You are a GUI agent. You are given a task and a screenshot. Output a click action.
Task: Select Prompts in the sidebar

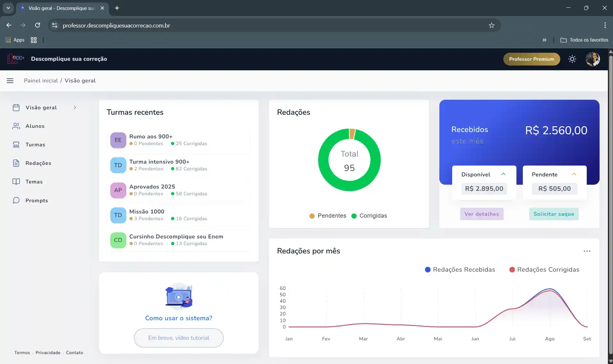(37, 200)
